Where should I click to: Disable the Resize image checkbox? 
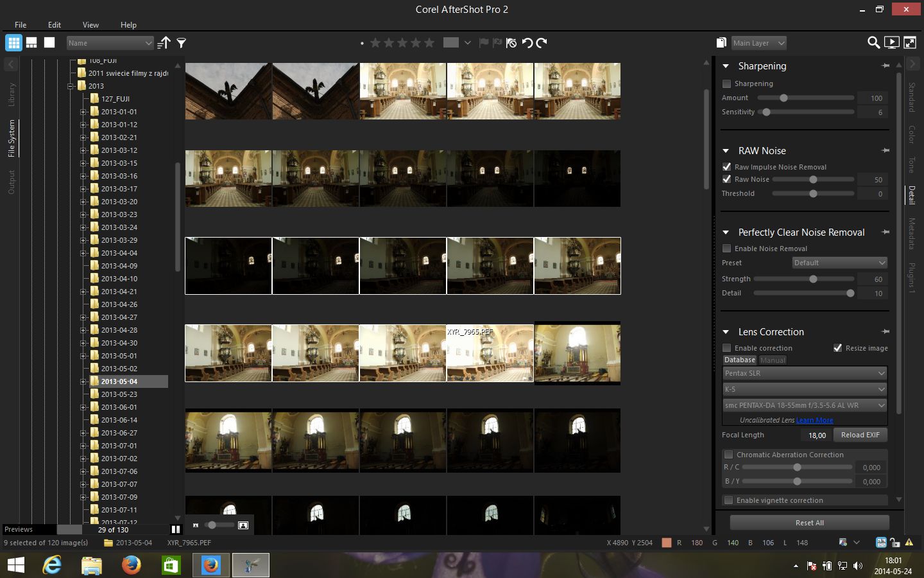point(837,348)
